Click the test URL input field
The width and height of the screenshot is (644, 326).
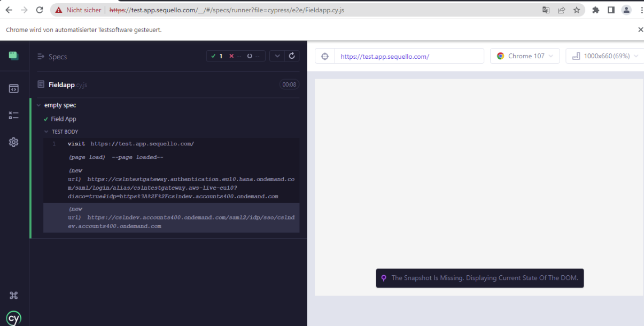409,56
